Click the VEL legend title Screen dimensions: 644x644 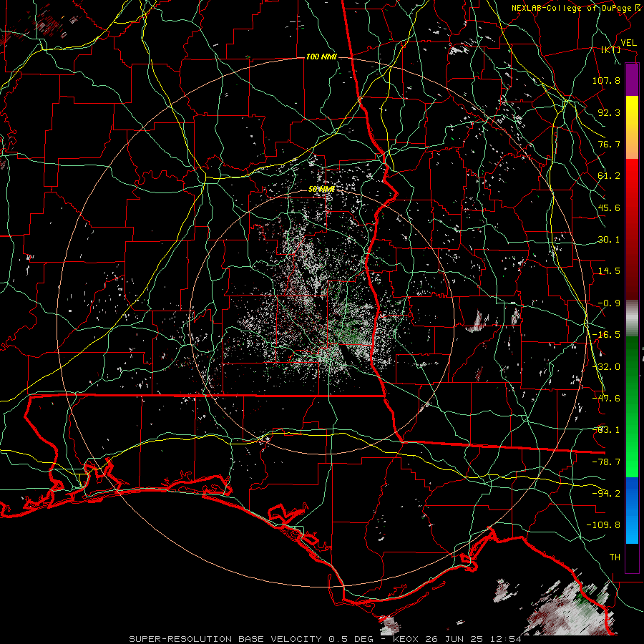coord(628,43)
